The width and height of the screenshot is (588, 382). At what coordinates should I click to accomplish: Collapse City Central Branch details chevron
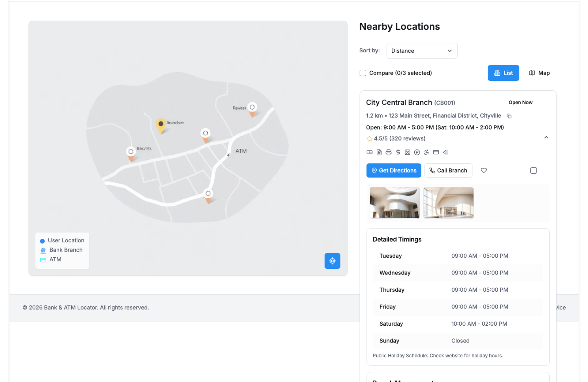click(546, 138)
